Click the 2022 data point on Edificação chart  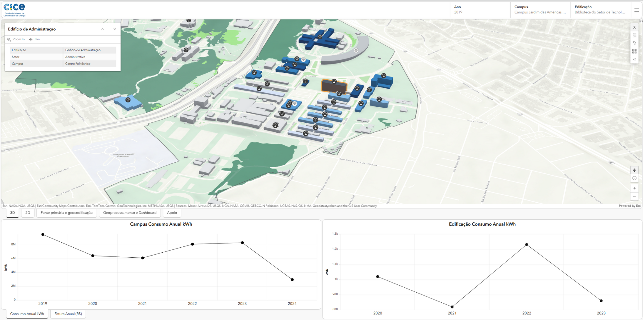(527, 244)
